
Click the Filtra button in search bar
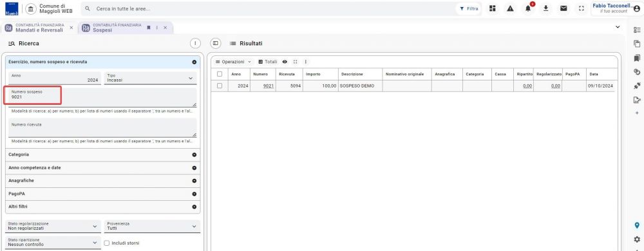469,8
